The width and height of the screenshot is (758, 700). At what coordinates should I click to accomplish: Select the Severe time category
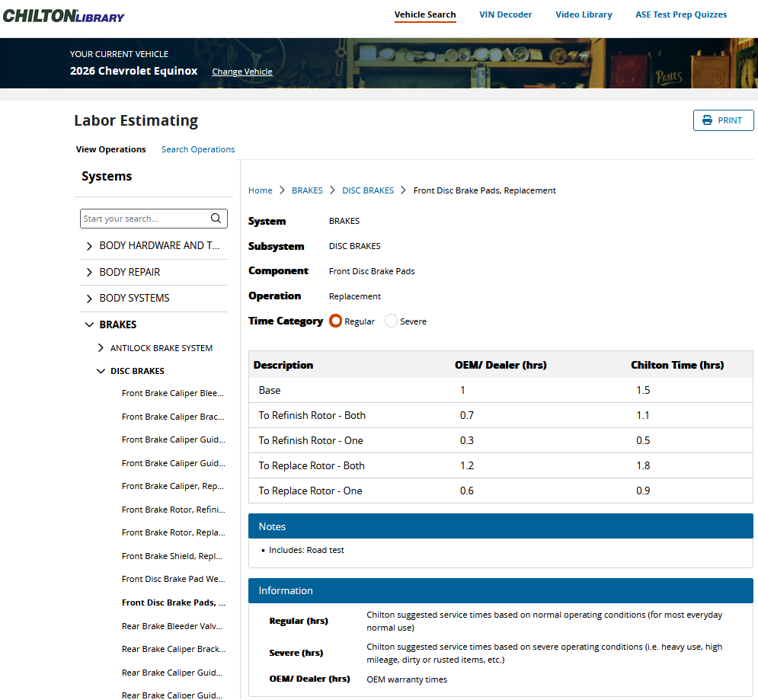pyautogui.click(x=392, y=321)
